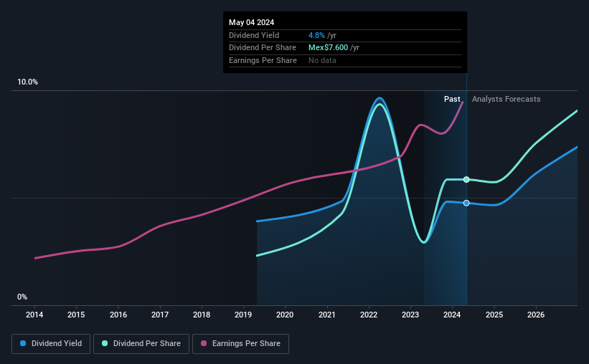Click the 2026 x-axis year label
Image resolution: width=589 pixels, height=364 pixels.
click(536, 315)
